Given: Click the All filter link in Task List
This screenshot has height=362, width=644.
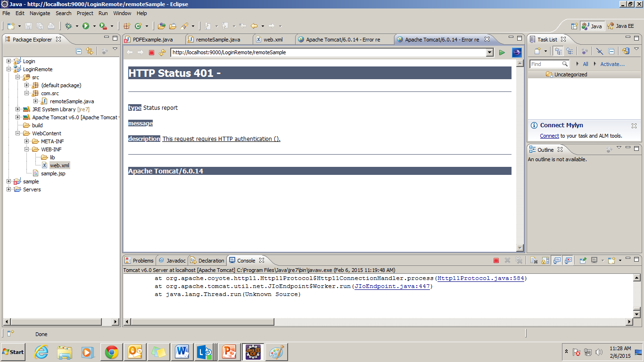Looking at the screenshot, I should tap(586, 64).
